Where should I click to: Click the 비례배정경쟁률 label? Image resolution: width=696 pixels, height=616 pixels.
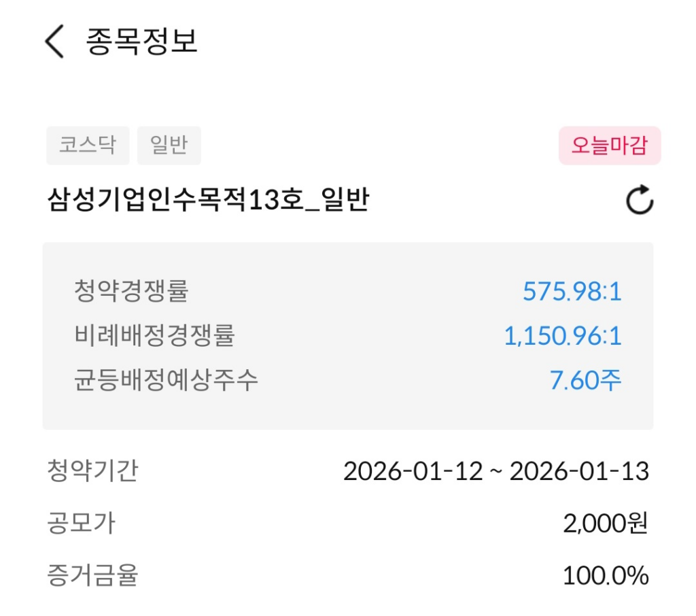[154, 335]
